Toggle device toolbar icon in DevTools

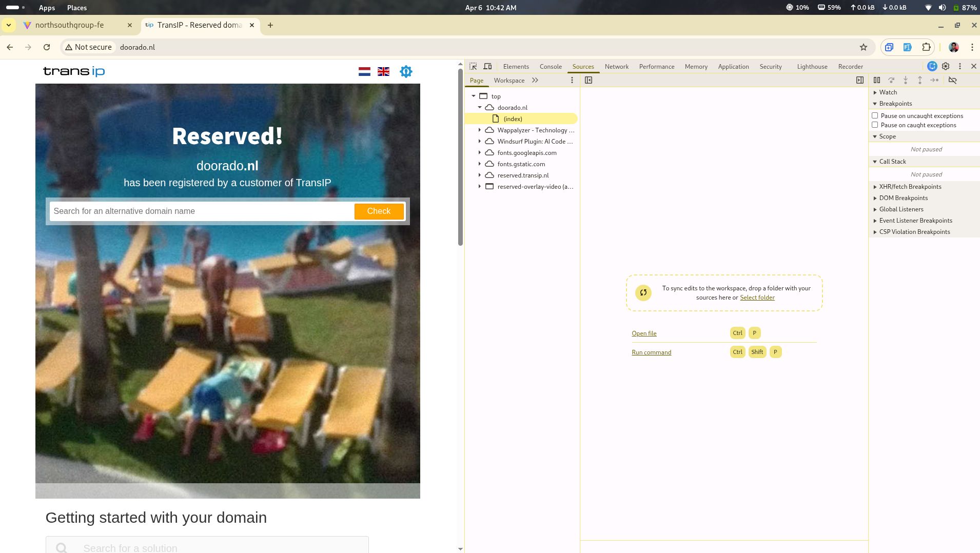(x=487, y=66)
